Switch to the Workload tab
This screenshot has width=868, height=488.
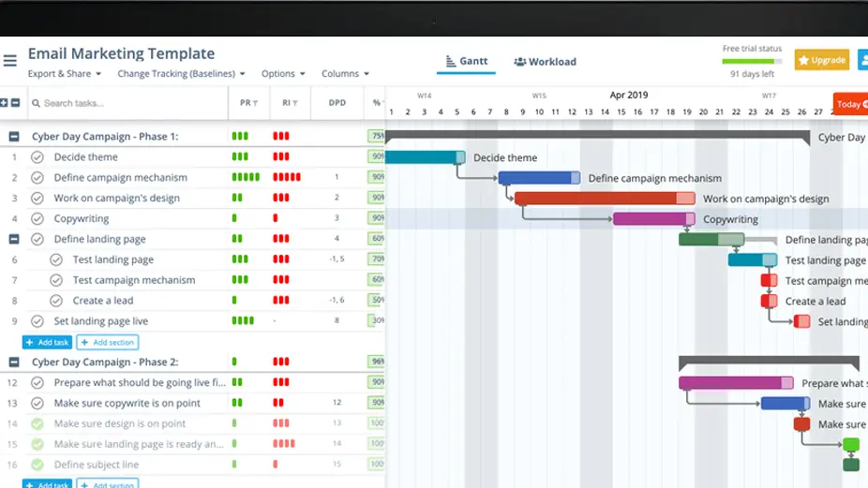tap(546, 62)
